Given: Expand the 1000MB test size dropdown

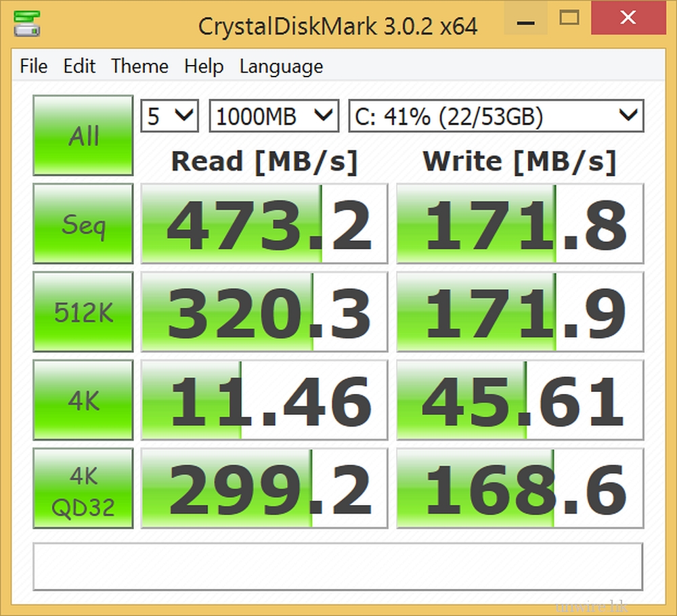Looking at the screenshot, I should click(274, 117).
